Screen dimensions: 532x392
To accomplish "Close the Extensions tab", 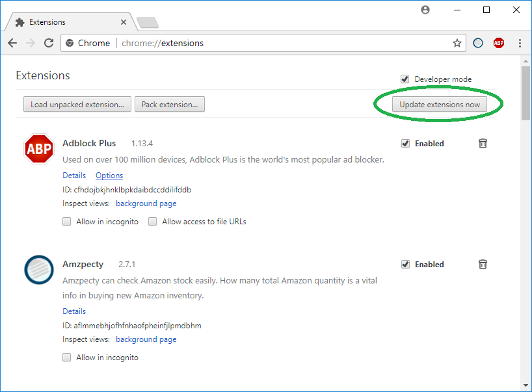I will click(x=124, y=22).
